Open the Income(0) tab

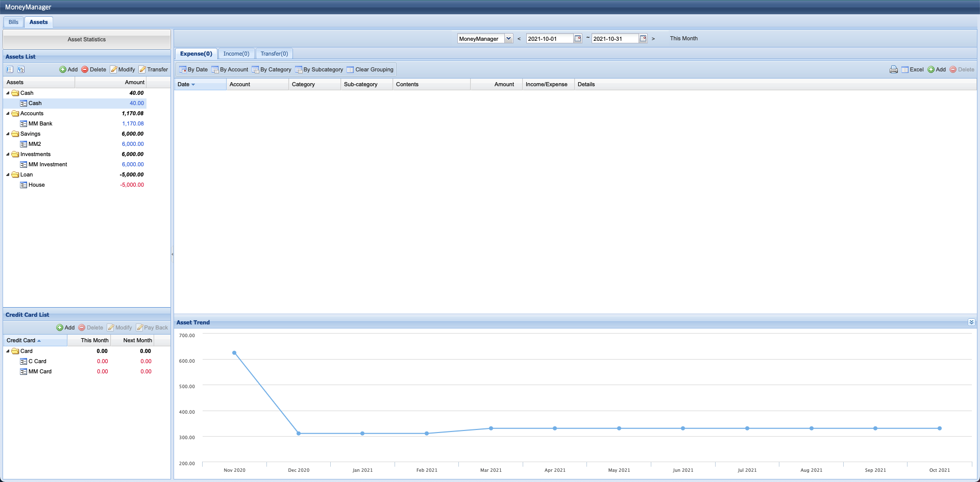click(236, 54)
